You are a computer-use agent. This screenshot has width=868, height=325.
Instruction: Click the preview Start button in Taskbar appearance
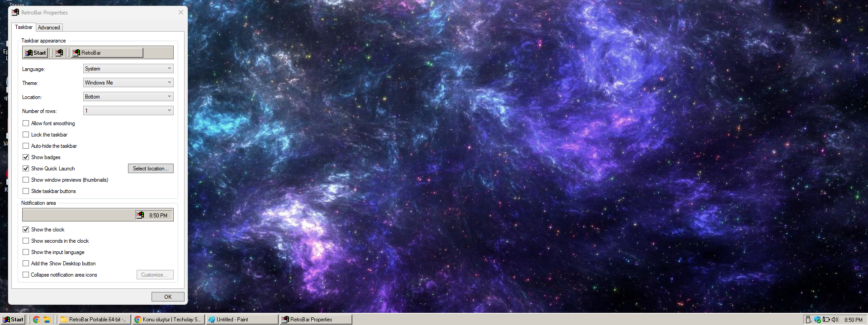point(36,53)
